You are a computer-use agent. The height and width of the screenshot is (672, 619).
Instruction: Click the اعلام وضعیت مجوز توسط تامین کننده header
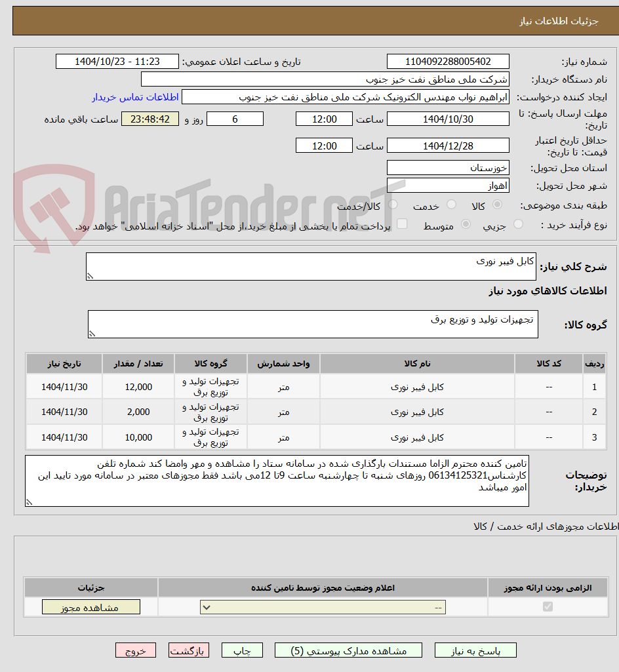tap(323, 587)
